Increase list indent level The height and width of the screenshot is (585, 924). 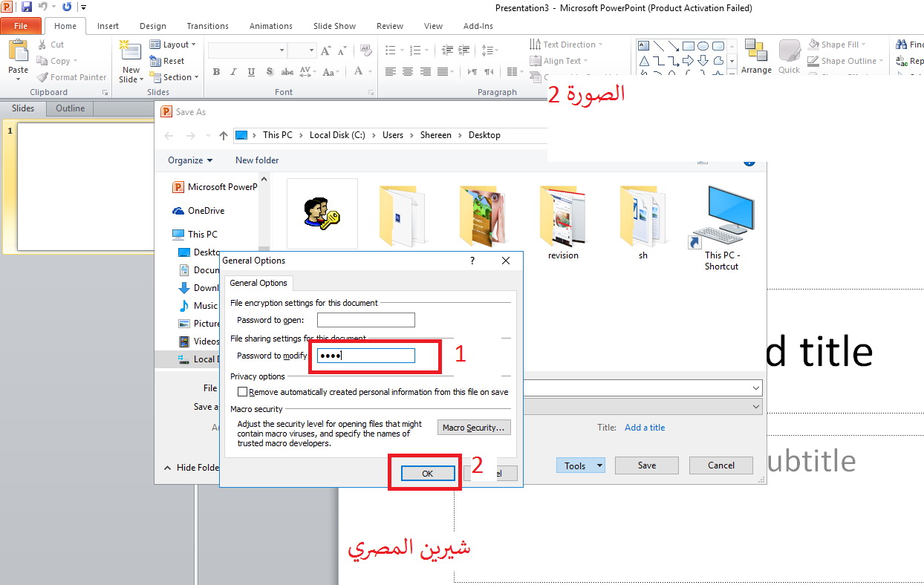coord(464,50)
